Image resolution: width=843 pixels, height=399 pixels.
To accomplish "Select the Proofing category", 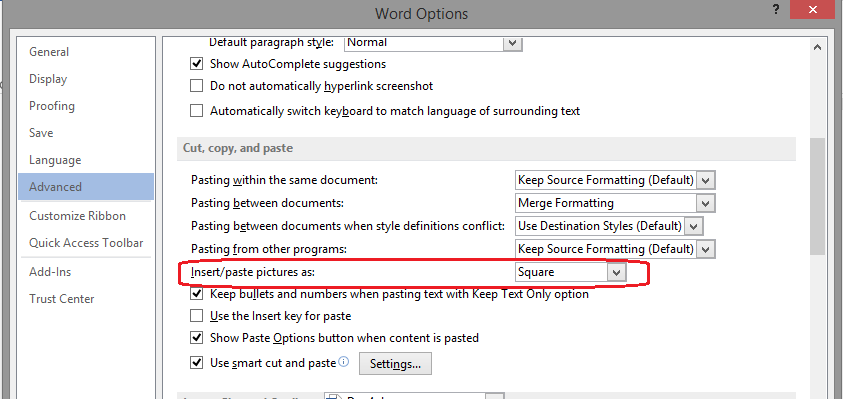I will coord(52,106).
